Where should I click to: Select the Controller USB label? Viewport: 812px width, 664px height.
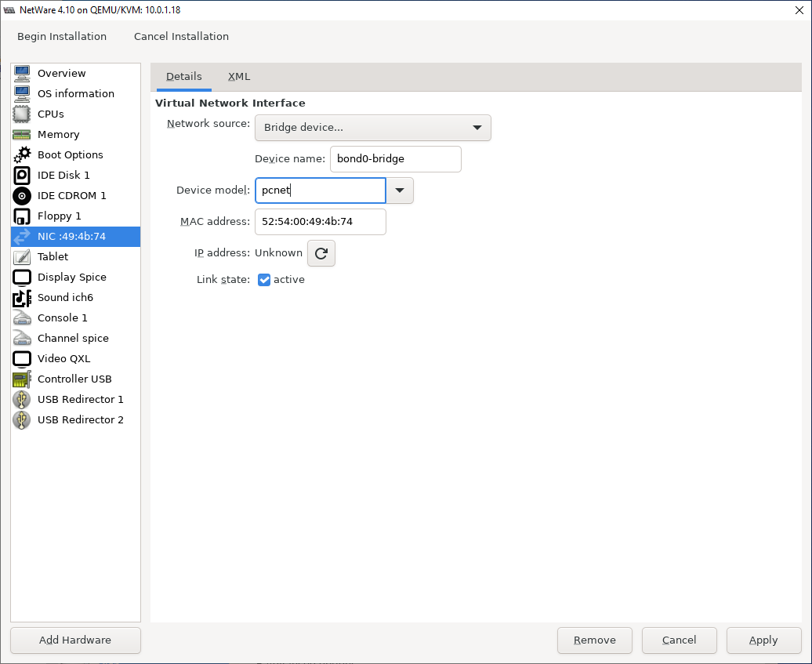[74, 379]
